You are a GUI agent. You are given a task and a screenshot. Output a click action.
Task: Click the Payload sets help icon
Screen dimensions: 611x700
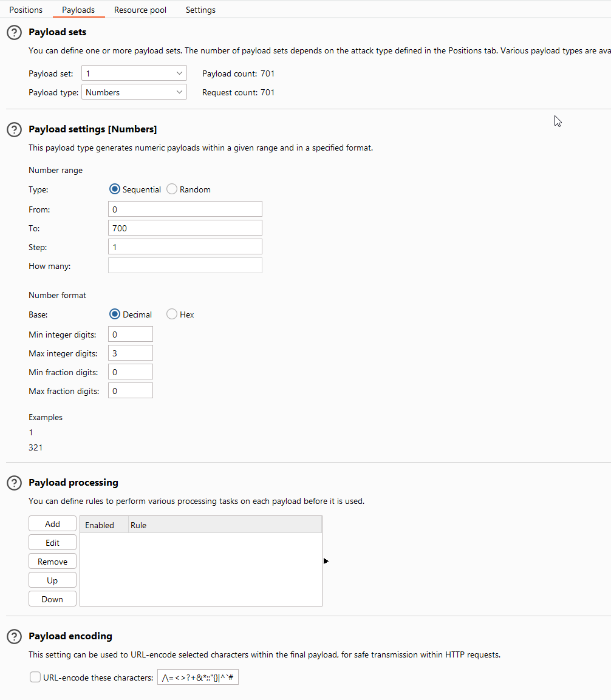click(x=14, y=33)
